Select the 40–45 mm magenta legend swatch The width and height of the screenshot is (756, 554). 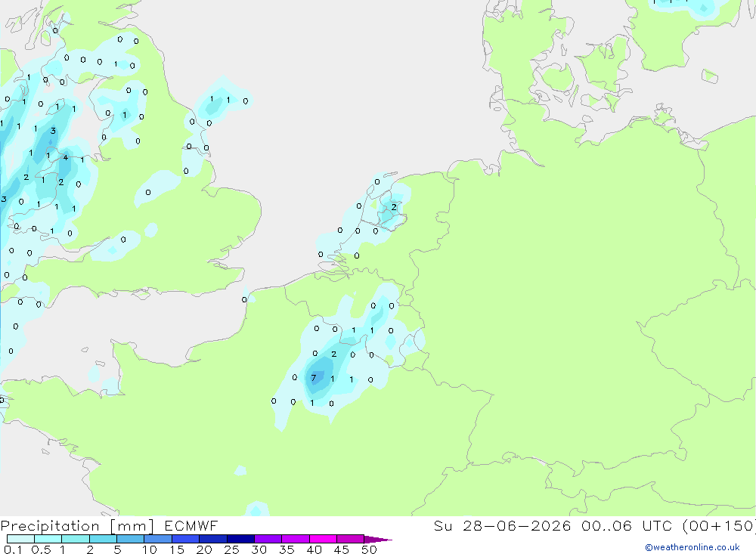click(323, 539)
